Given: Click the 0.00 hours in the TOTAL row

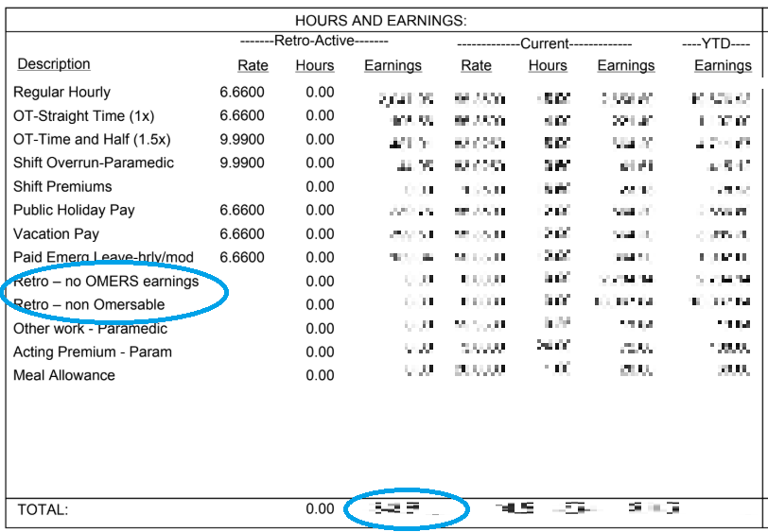Looking at the screenshot, I should coord(320,509).
